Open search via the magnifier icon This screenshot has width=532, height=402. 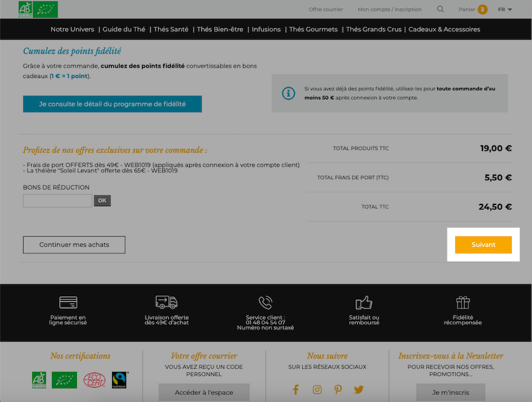click(440, 9)
